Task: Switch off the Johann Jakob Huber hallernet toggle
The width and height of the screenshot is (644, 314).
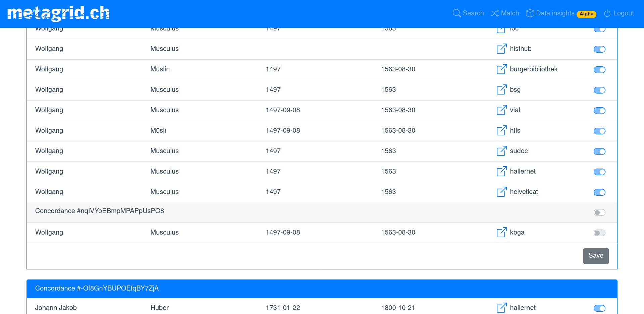Action: click(x=599, y=308)
